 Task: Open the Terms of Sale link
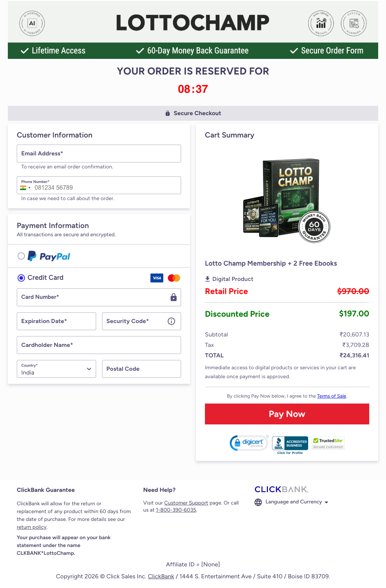[331, 396]
